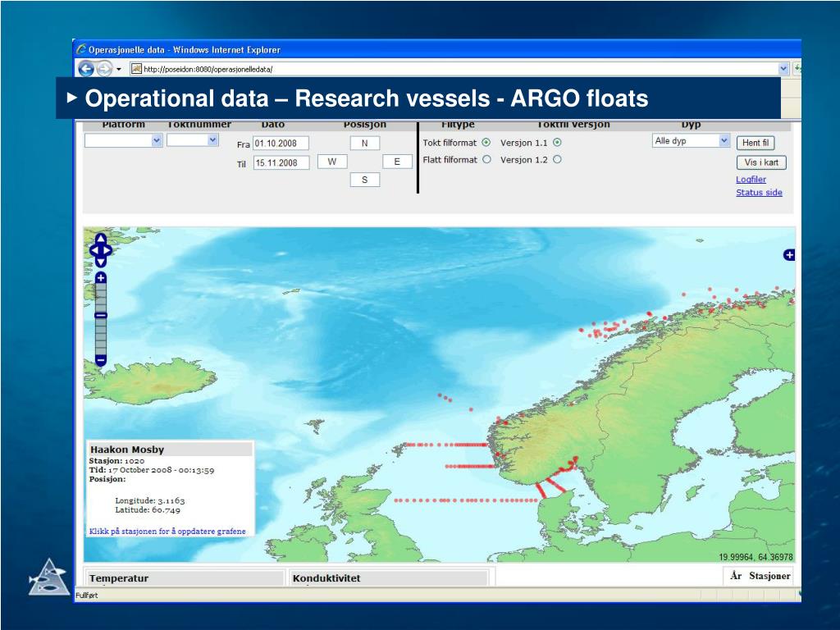Pan the map down with the south arrow

(101, 262)
